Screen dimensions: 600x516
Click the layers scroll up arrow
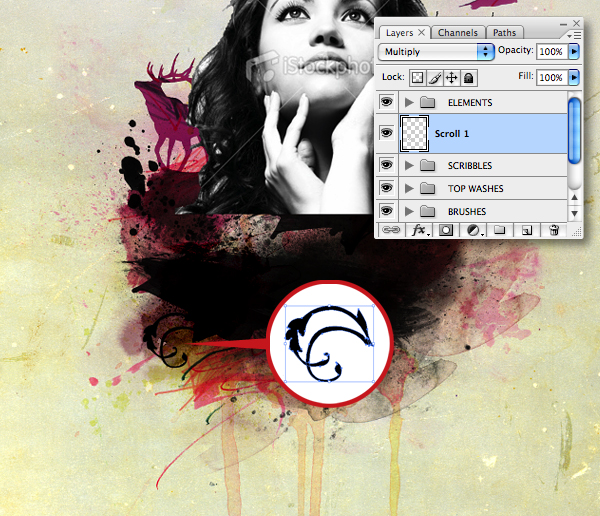click(574, 198)
